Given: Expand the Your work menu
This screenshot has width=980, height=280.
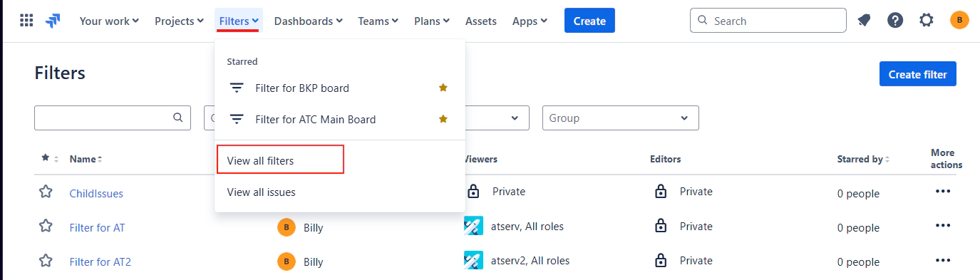Looking at the screenshot, I should pos(109,21).
